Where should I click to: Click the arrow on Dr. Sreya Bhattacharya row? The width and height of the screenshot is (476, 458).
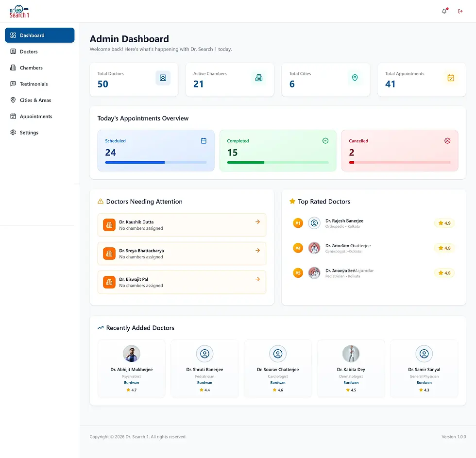258,251
